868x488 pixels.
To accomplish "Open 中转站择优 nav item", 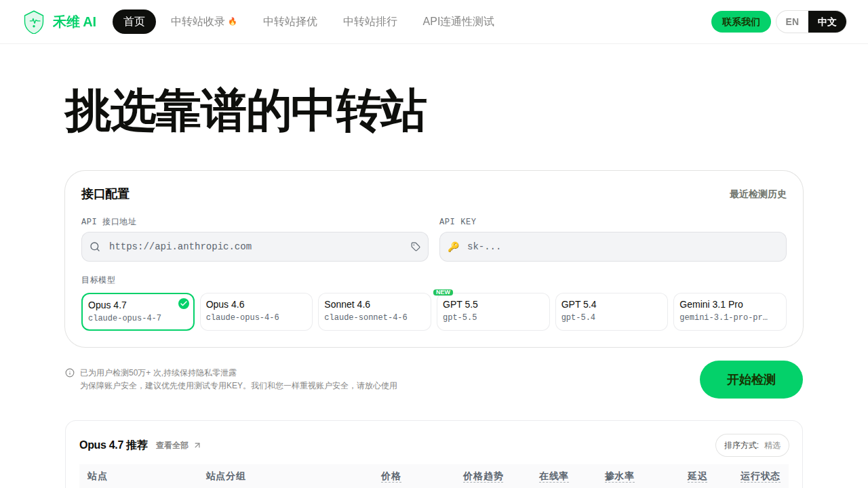I will 290,22.
